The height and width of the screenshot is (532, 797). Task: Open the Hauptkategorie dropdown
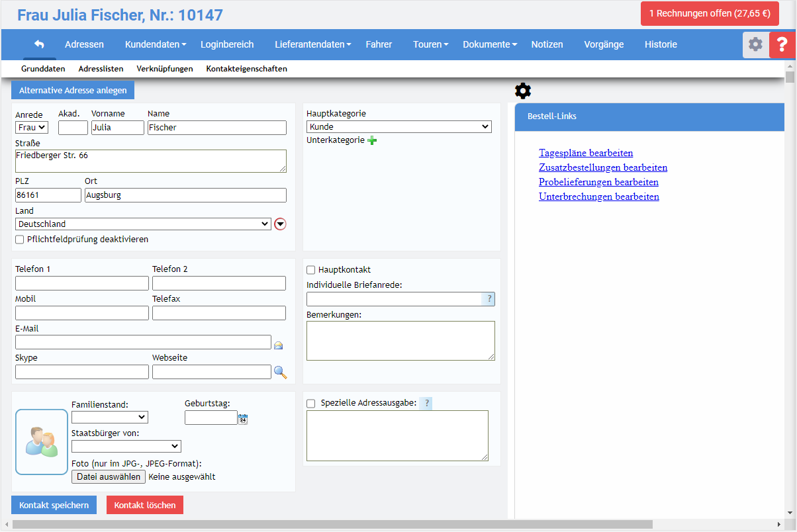(x=398, y=126)
